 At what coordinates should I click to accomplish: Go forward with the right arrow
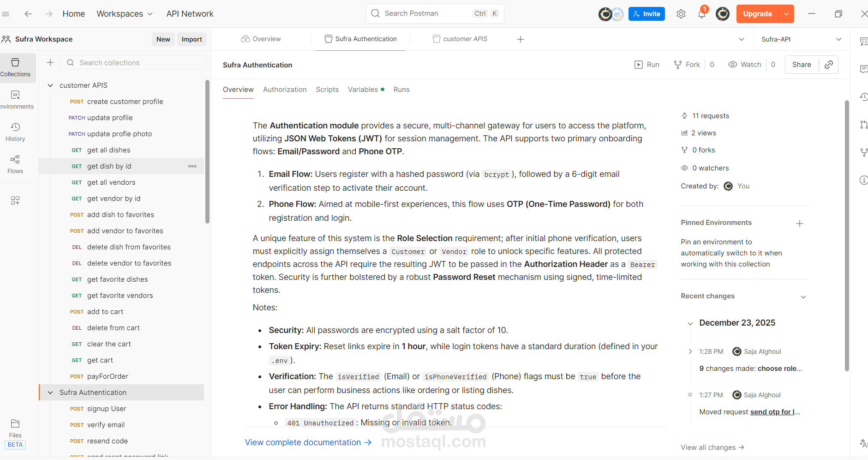pyautogui.click(x=48, y=14)
